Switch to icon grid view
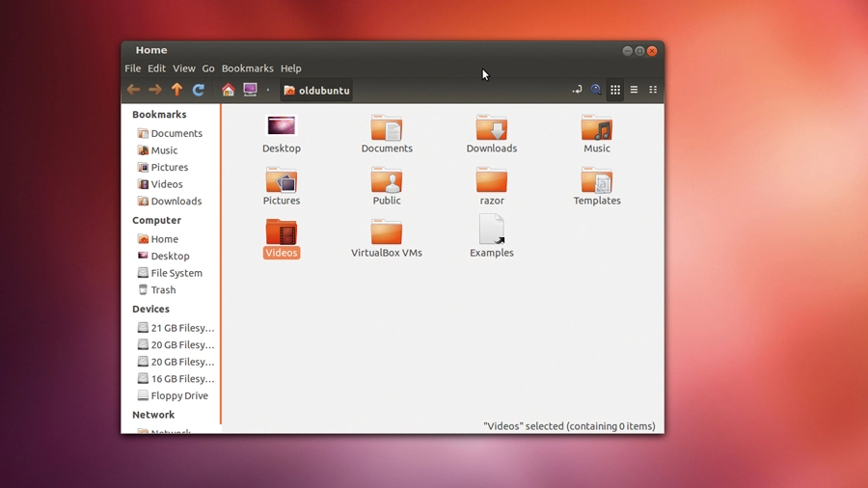This screenshot has height=488, width=868. [615, 90]
